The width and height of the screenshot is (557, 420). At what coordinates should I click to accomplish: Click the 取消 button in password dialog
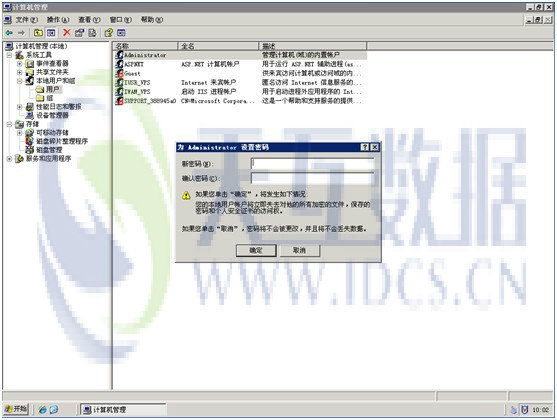point(299,251)
